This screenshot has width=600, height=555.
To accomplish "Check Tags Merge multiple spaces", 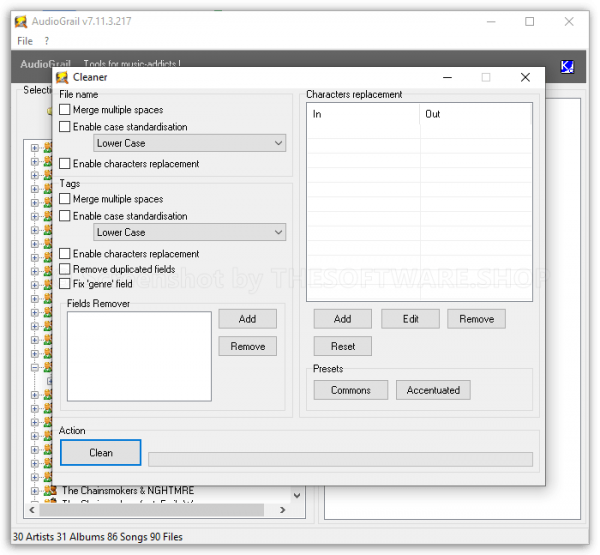I will (x=65, y=199).
